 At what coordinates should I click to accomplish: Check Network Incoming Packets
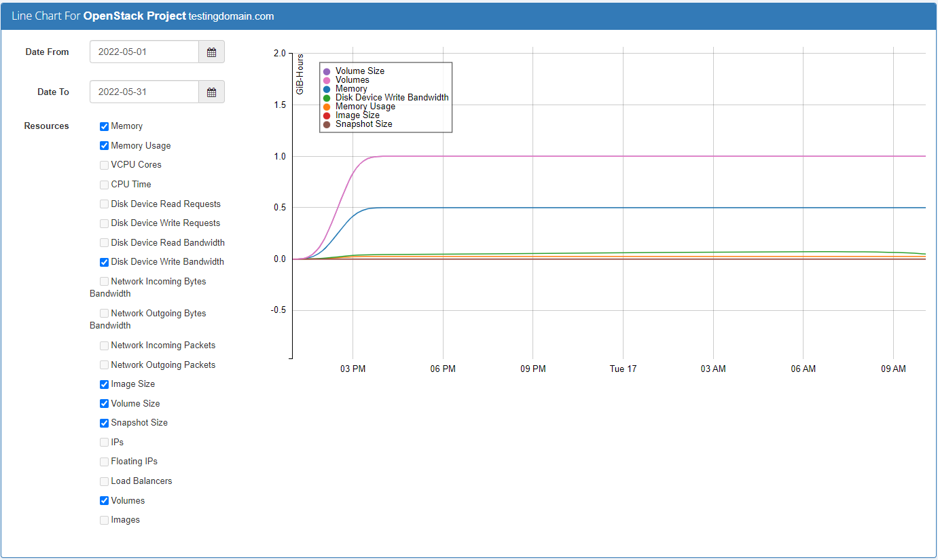coord(104,346)
